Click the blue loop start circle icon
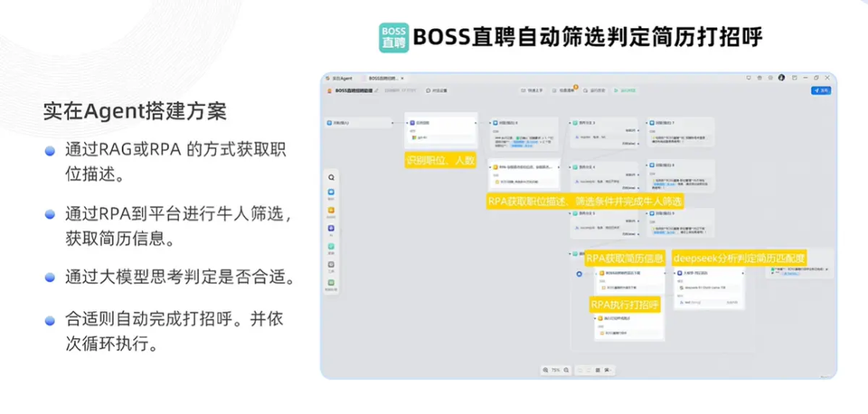 coord(579,274)
